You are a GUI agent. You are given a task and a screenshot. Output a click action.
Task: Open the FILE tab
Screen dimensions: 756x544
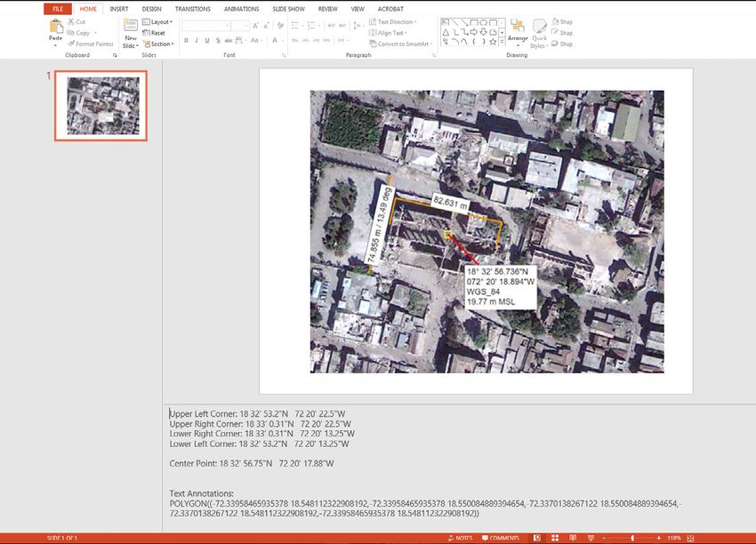(x=58, y=9)
